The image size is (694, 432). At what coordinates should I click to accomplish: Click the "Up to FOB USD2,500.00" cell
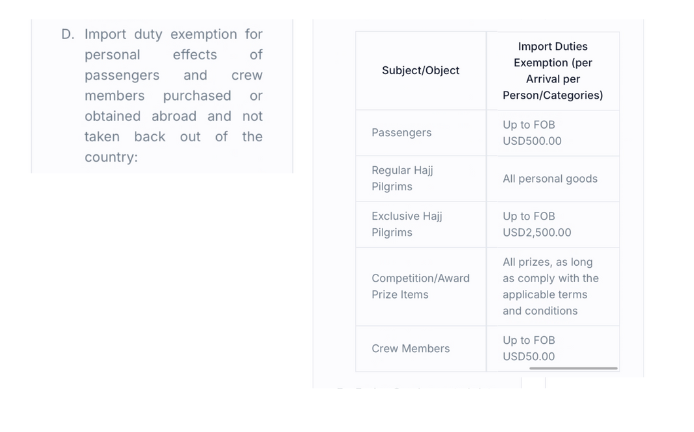537,225
